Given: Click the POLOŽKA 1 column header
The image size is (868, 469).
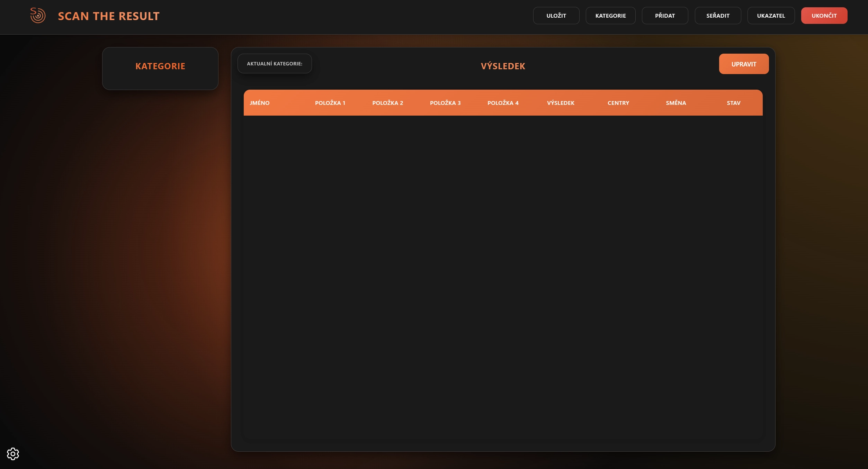Looking at the screenshot, I should tap(330, 103).
